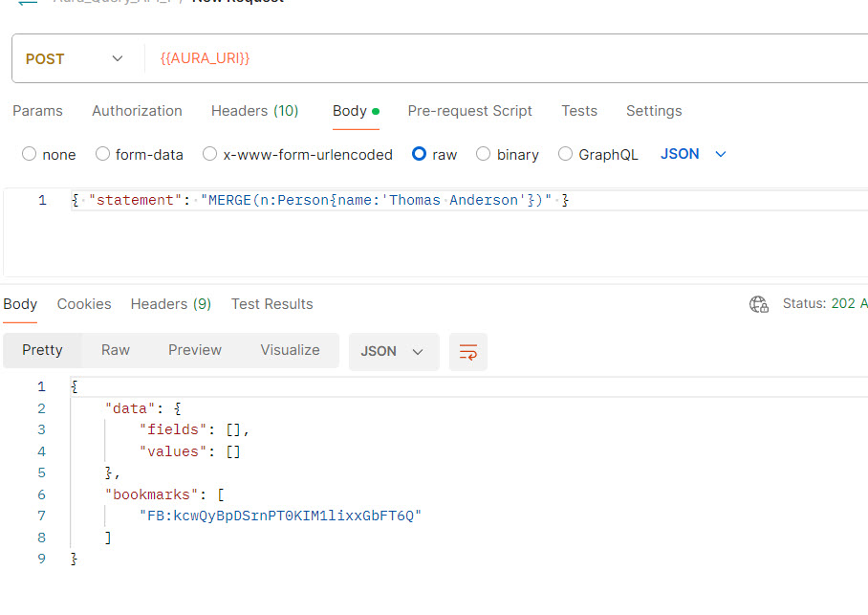The image size is (868, 615).
Task: Switch to the Tests tab
Action: point(579,111)
